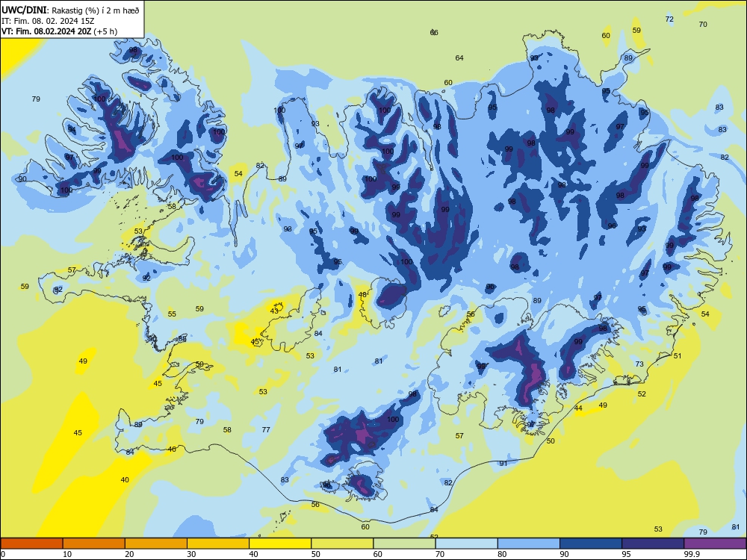747x560 pixels.
Task: Click the 0–10 dark orange legend swatch
Action: (x=31, y=544)
